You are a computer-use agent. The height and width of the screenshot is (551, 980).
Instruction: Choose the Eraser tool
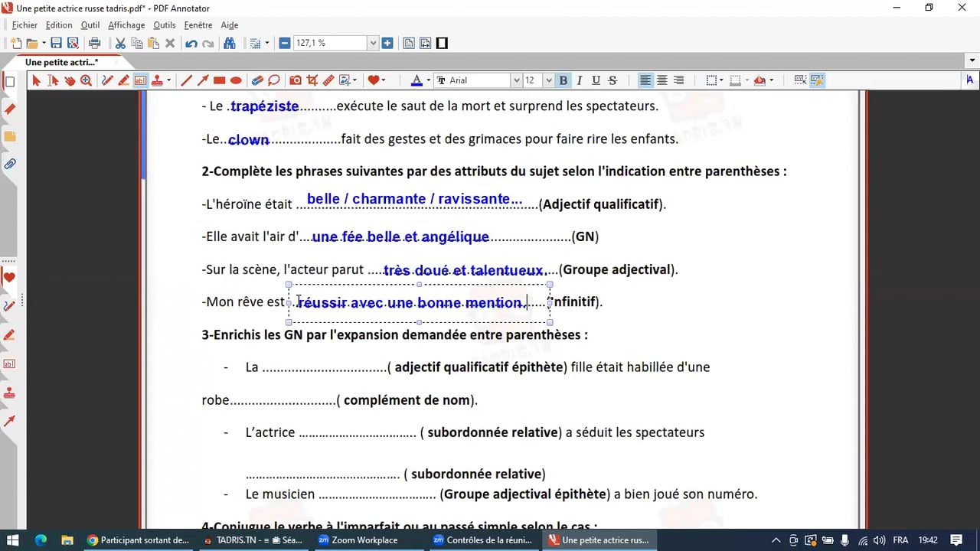(257, 80)
